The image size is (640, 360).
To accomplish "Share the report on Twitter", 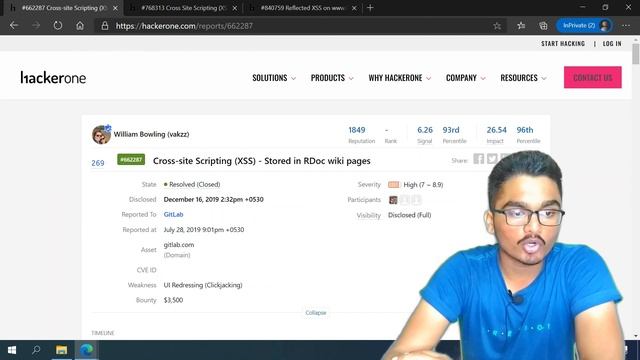I will pyautogui.click(x=492, y=159).
